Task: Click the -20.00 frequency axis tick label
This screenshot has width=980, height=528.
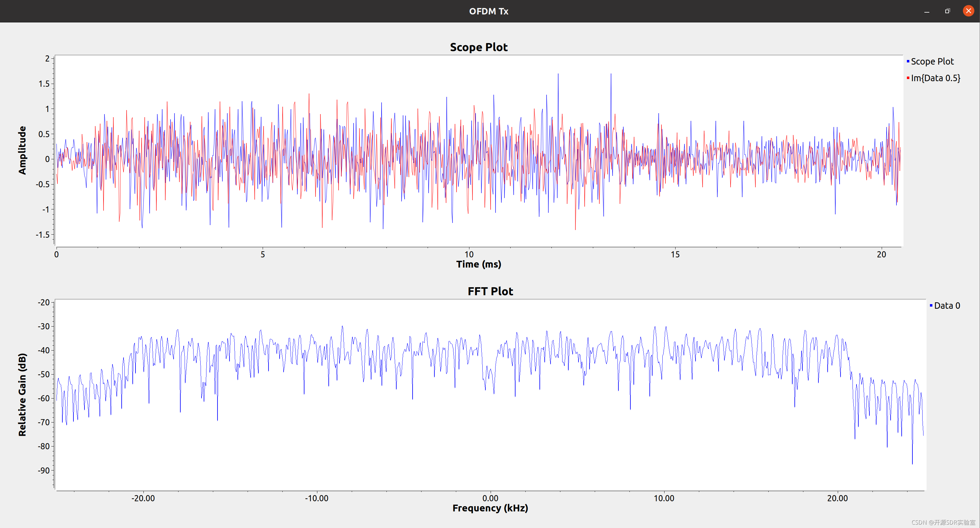Action: [x=143, y=498]
